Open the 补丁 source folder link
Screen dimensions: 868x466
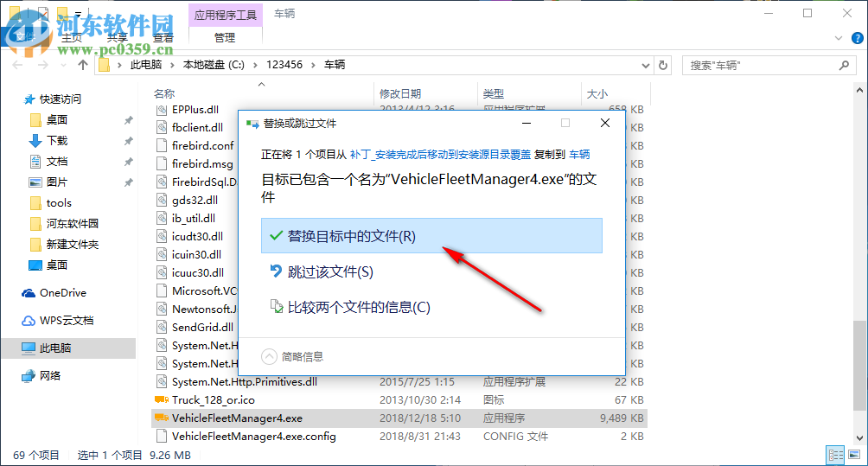440,155
